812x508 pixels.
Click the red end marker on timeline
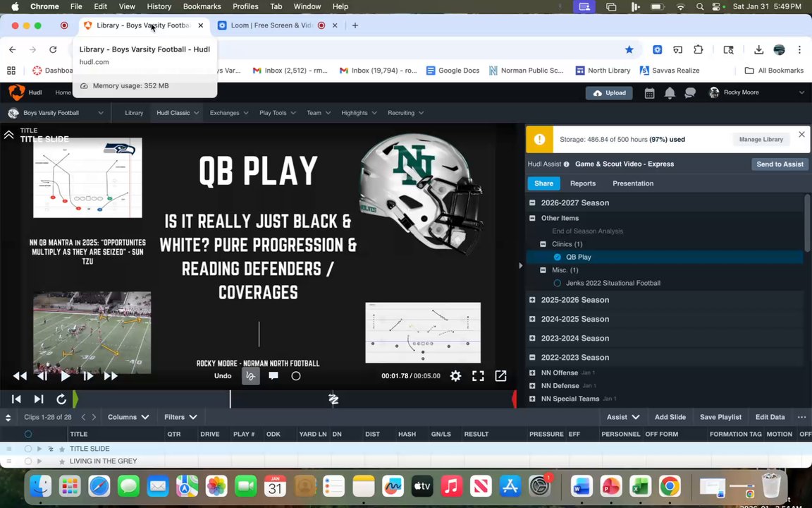coord(515,399)
